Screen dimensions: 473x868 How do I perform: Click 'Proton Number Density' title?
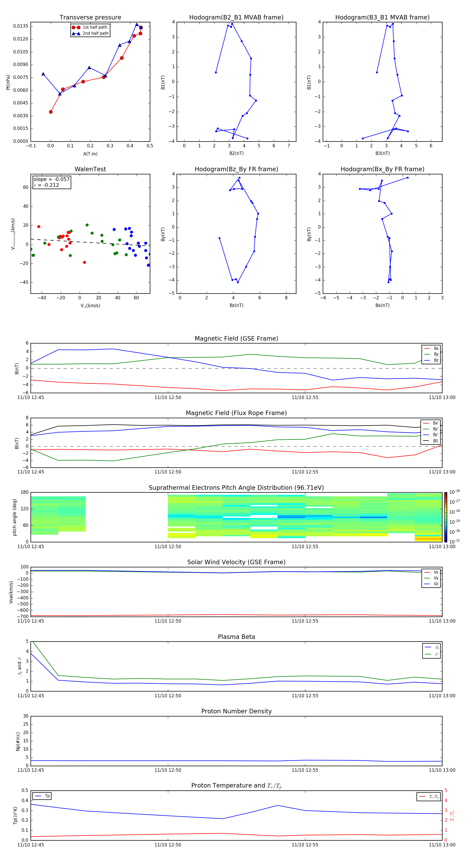[236, 711]
